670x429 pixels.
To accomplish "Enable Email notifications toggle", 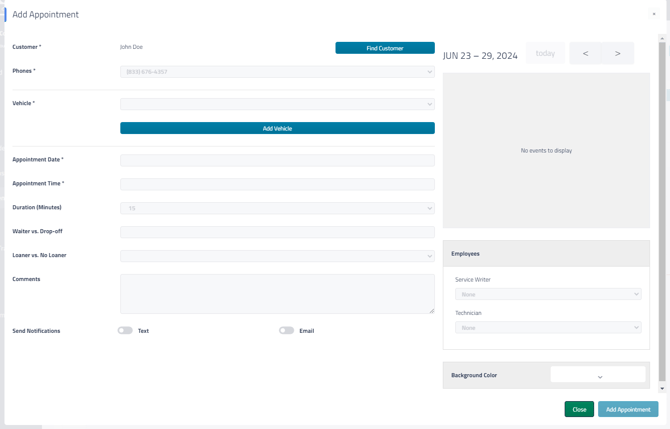I will coord(287,330).
